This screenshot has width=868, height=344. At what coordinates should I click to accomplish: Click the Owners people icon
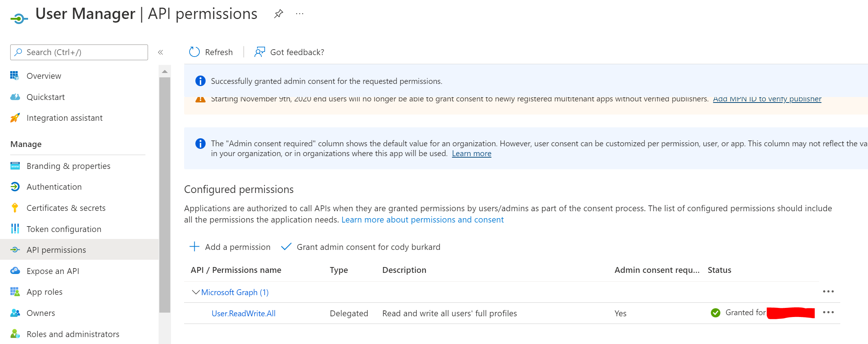click(15, 313)
